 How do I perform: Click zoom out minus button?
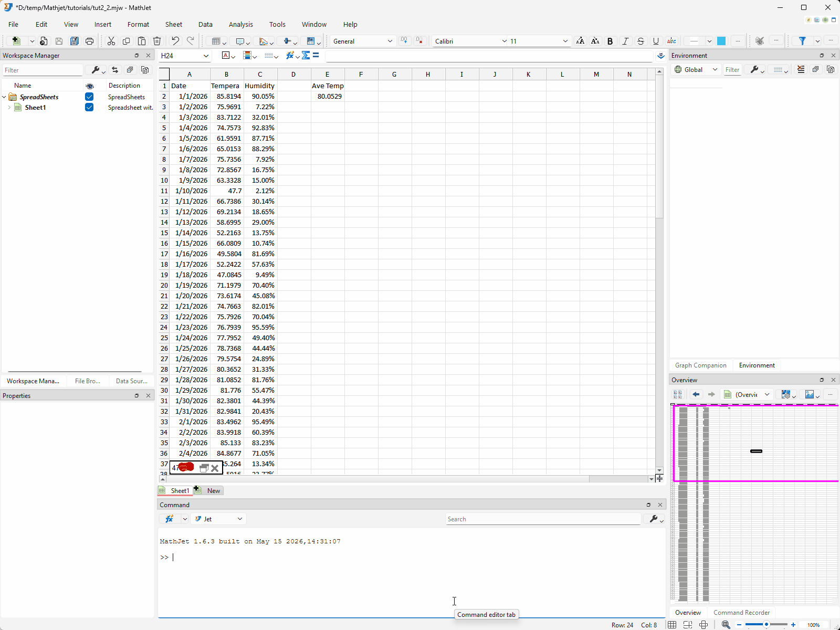tap(740, 625)
